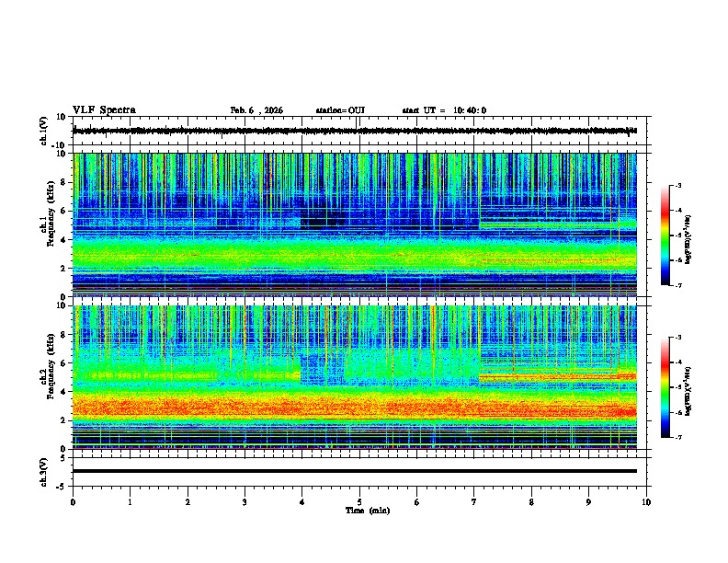Screen dimensions: 728x563
Task: Click the time axis tick label '6'
Action: click(x=417, y=502)
